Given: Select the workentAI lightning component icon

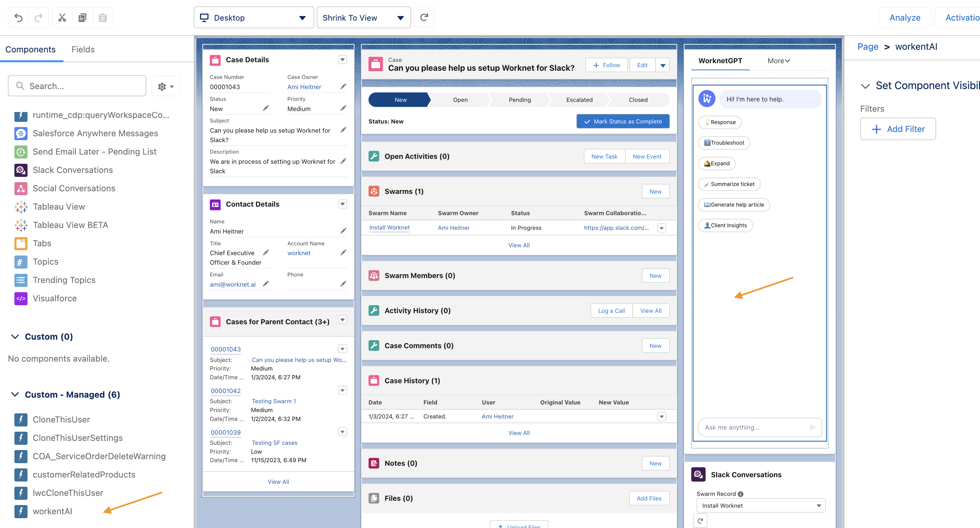Looking at the screenshot, I should (x=21, y=511).
